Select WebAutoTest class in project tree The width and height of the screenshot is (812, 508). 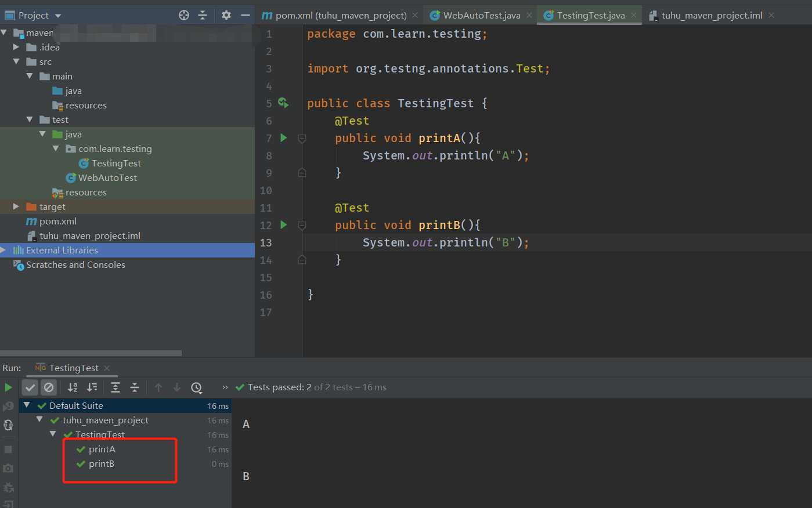tap(108, 178)
